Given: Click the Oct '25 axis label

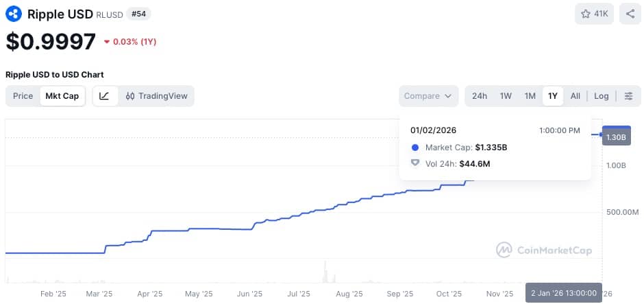Looking at the screenshot, I should 449,294.
